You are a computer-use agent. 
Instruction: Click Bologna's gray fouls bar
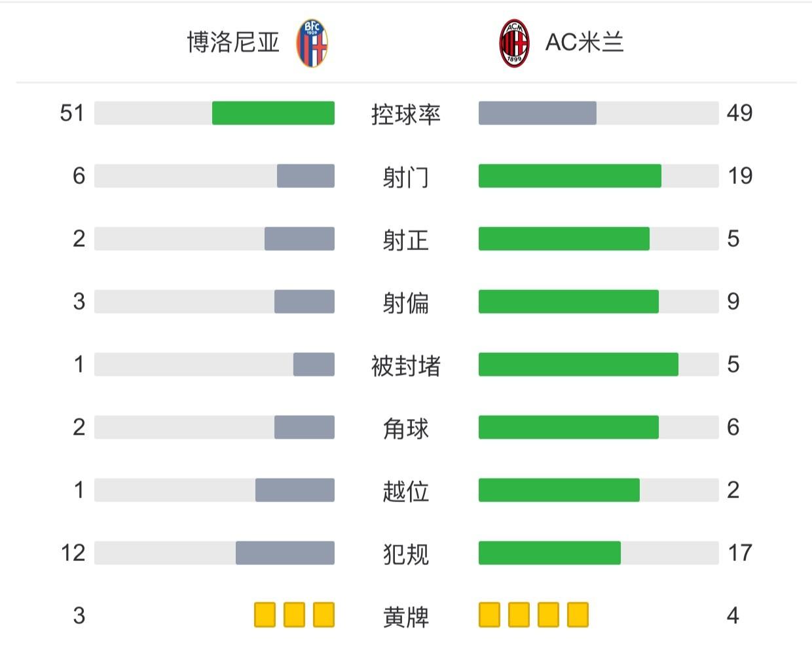pyautogui.click(x=285, y=553)
